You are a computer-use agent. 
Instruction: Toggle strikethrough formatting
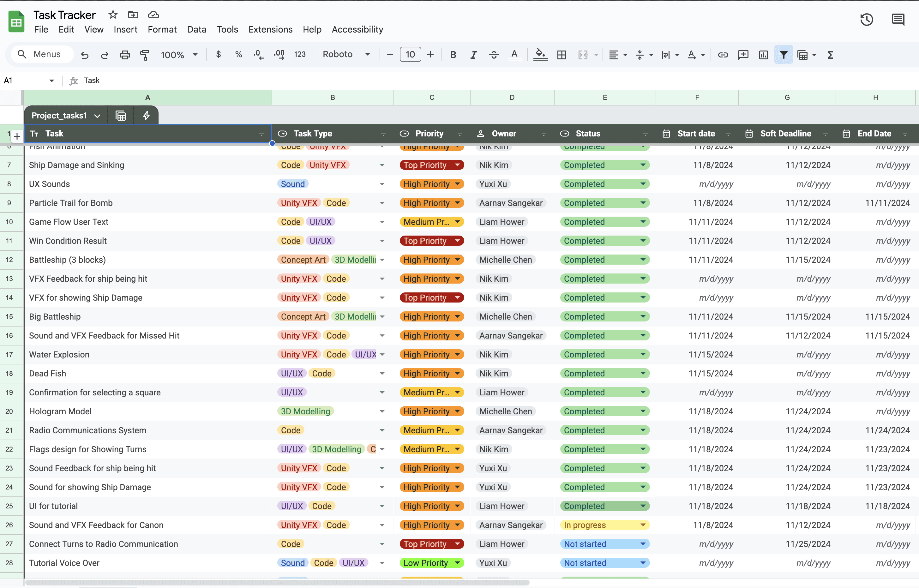pyautogui.click(x=494, y=55)
